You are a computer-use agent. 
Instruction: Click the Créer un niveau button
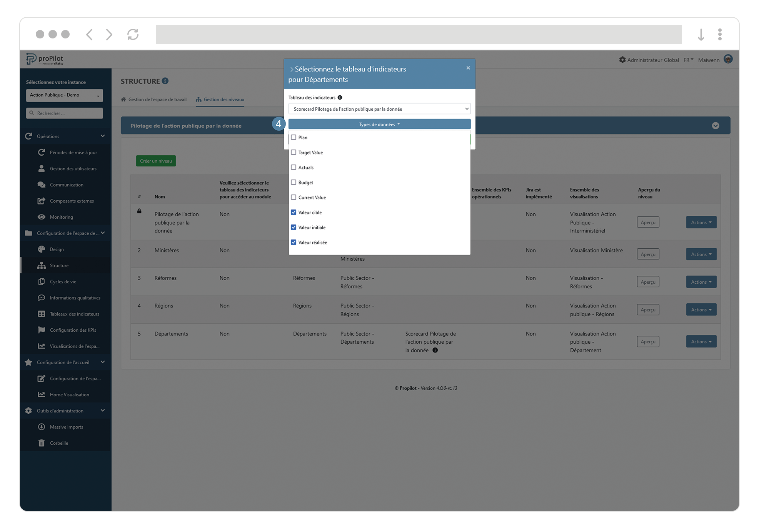click(x=155, y=161)
